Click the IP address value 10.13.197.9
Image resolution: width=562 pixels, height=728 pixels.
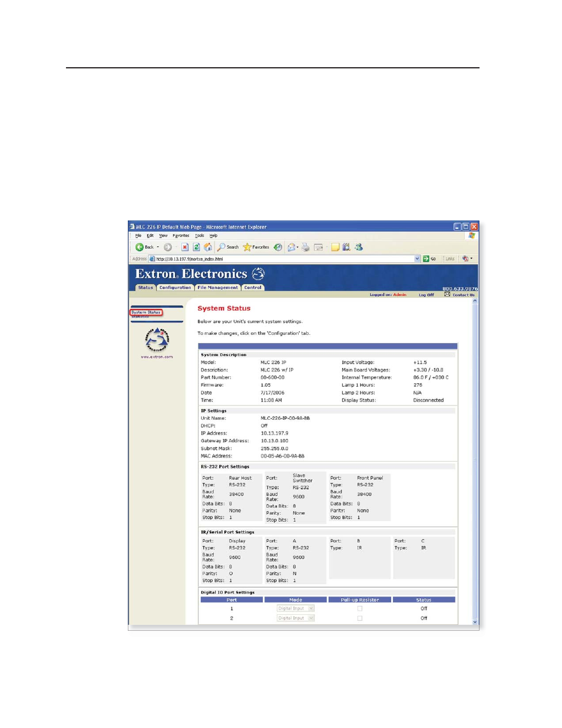pos(275,433)
